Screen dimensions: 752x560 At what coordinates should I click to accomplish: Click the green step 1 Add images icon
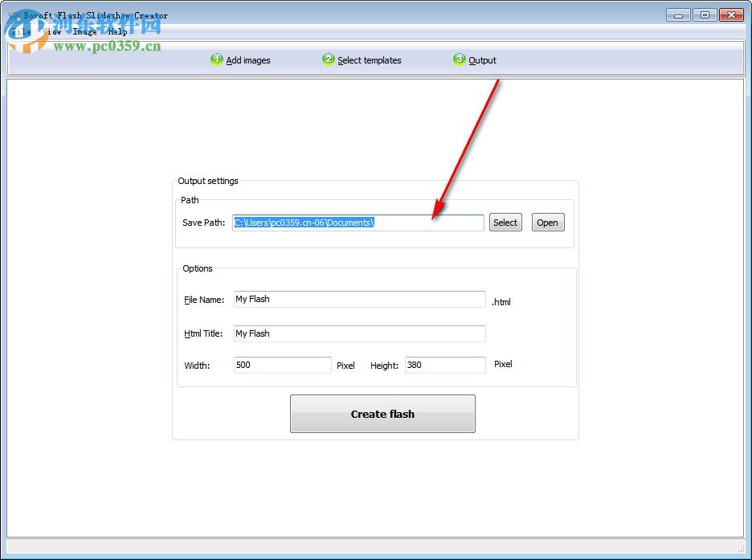point(216,59)
